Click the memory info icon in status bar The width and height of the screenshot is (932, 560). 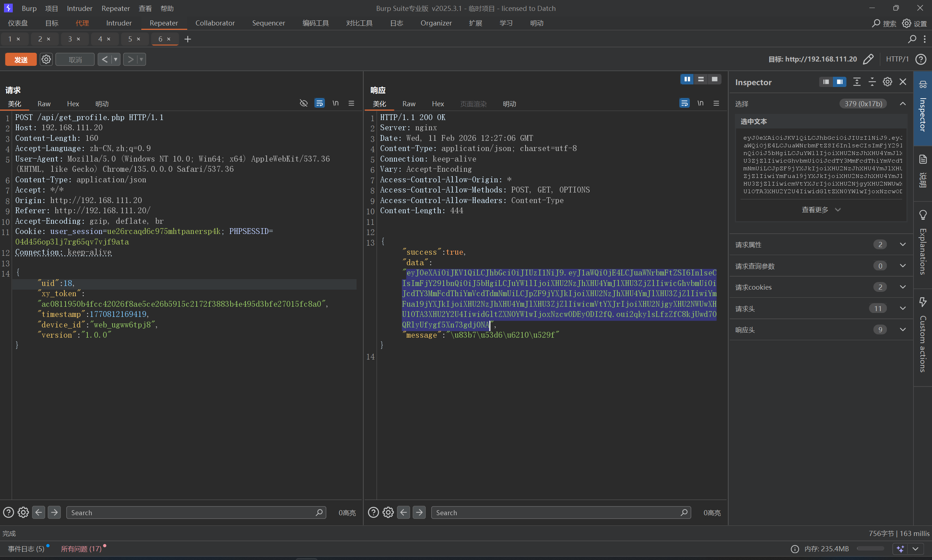coord(795,549)
